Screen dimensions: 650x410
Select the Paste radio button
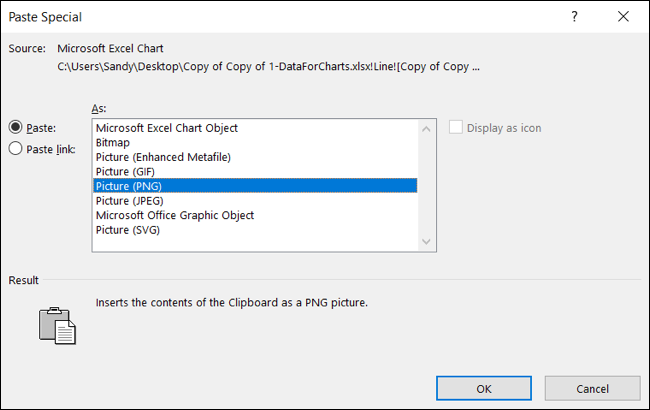(16, 127)
